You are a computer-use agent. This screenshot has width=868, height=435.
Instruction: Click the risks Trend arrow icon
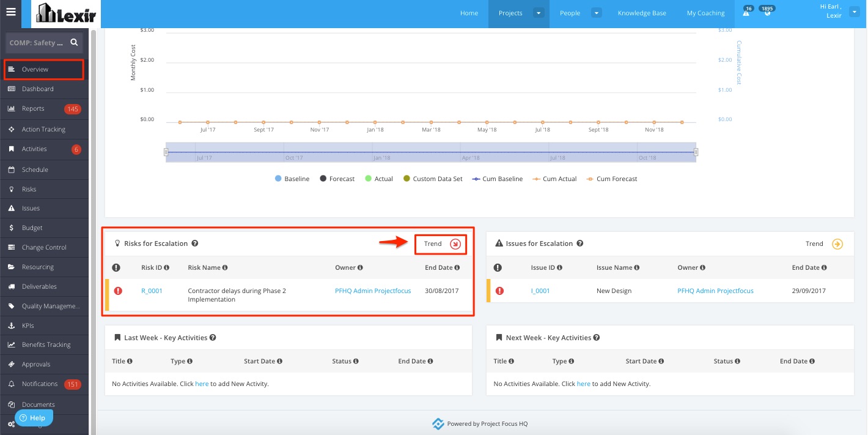tap(455, 244)
